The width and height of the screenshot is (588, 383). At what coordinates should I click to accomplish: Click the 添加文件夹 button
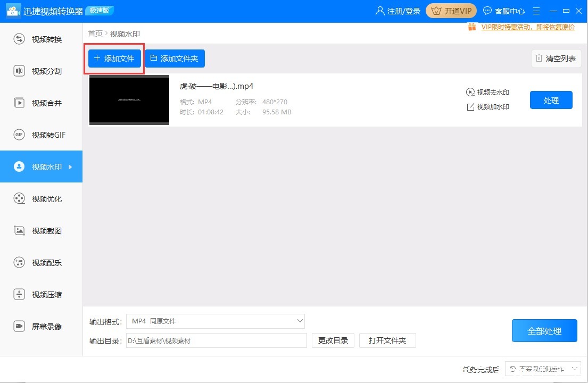coord(175,59)
